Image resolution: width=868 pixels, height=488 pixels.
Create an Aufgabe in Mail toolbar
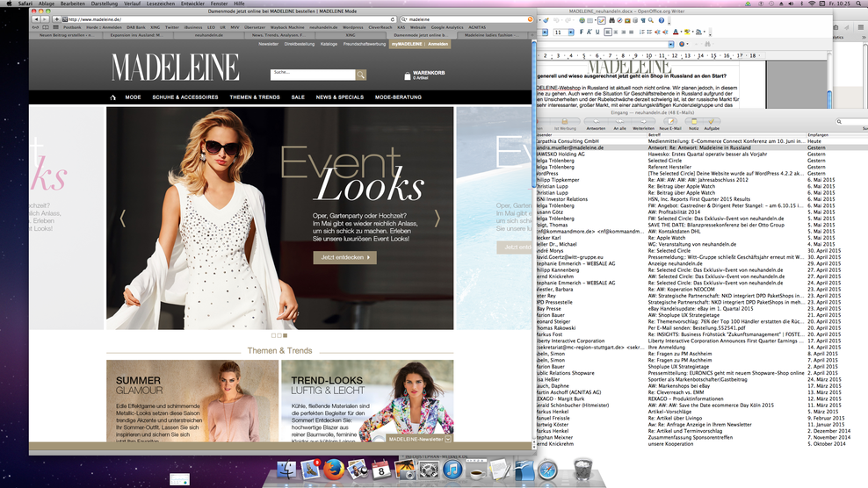click(712, 121)
